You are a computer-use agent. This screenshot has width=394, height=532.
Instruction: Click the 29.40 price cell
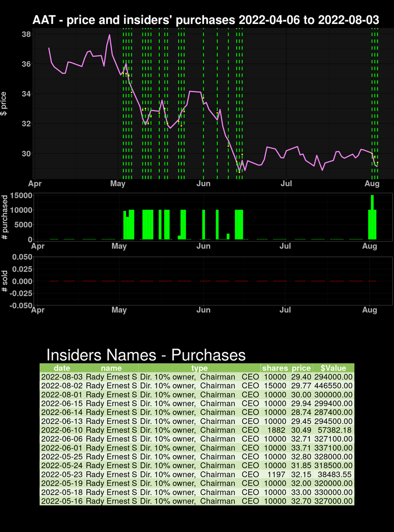click(301, 377)
